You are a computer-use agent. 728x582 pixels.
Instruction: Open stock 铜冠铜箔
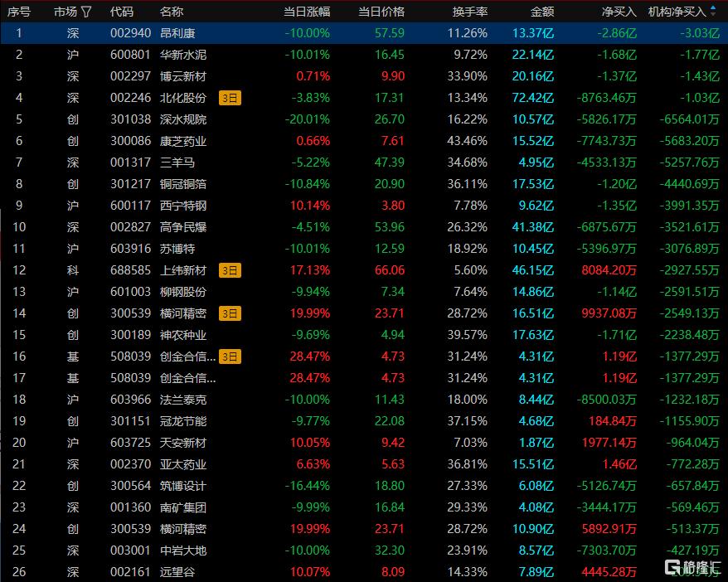point(183,184)
